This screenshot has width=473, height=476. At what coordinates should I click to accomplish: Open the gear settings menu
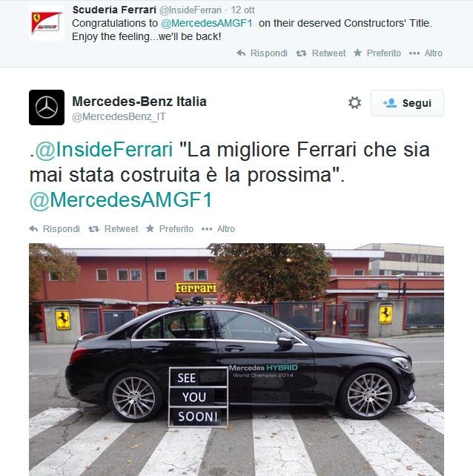coord(354,102)
